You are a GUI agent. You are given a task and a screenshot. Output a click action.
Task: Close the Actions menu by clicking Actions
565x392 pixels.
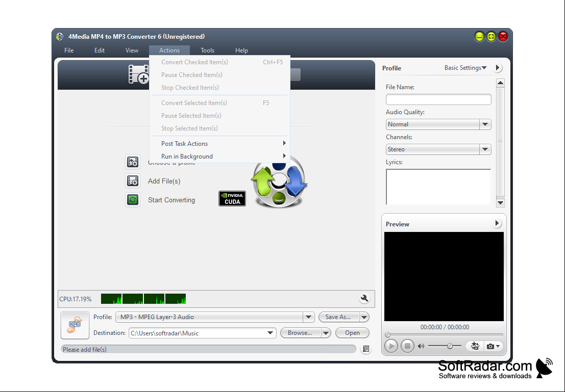click(169, 50)
